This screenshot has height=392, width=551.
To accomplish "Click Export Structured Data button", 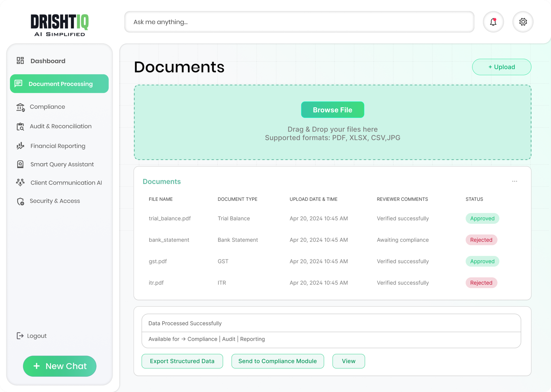I will click(182, 361).
